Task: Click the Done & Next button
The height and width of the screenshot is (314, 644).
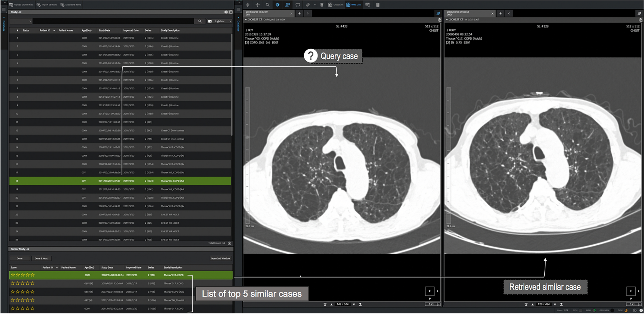Action: 41,259
